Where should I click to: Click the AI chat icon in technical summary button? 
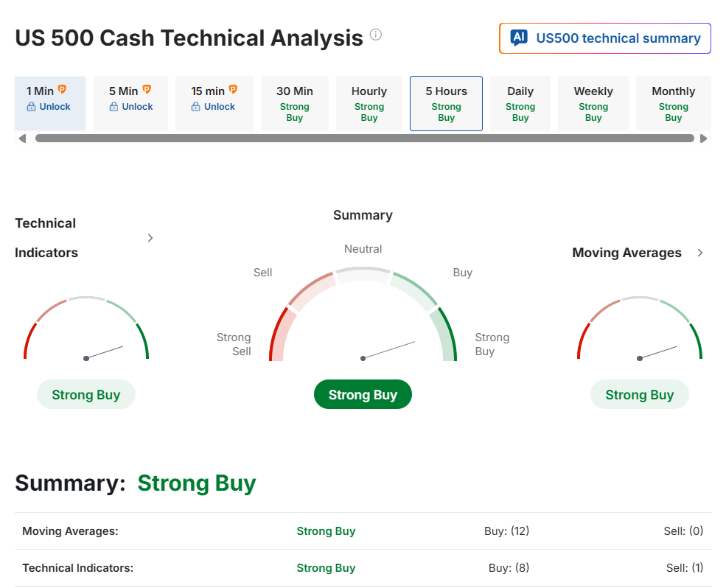(x=519, y=38)
